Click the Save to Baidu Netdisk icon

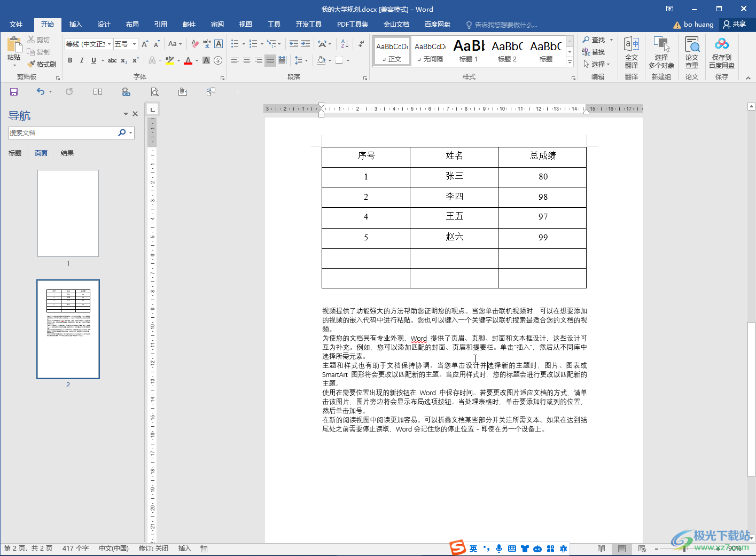click(x=722, y=52)
